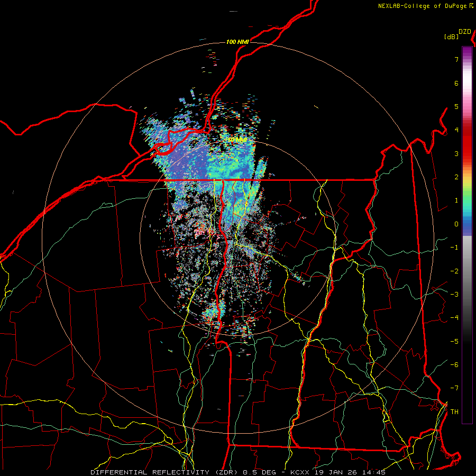Screen dimensions: 476x476
Task: Click the -3 dB value on the scale
Action: pyautogui.click(x=454, y=295)
